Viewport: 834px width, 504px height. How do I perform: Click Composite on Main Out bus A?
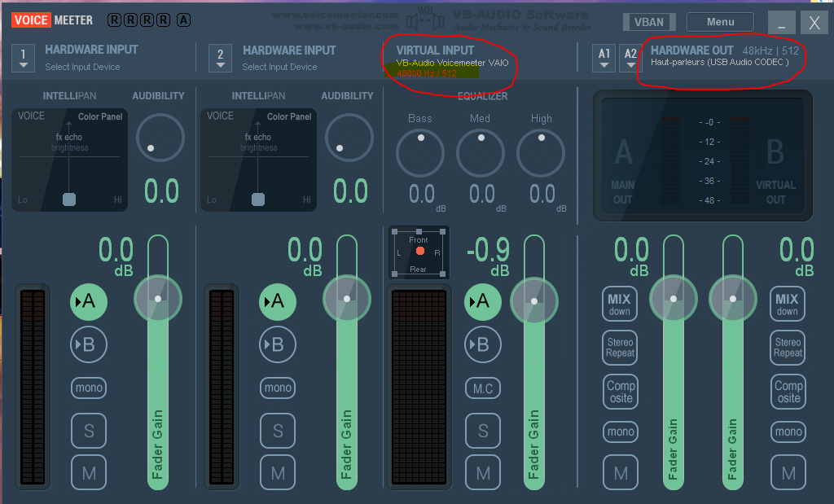(621, 392)
